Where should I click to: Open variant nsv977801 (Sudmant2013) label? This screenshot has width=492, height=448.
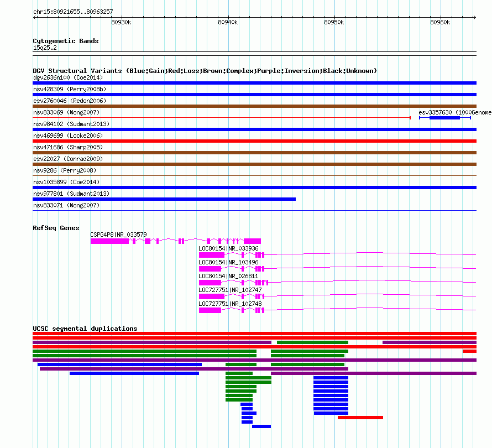pyautogui.click(x=71, y=194)
